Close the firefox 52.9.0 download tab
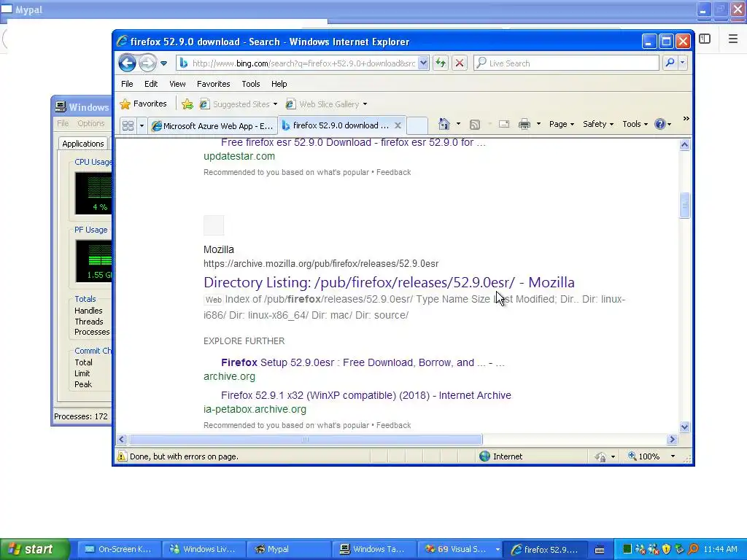Image resolution: width=747 pixels, height=560 pixels. [x=398, y=125]
